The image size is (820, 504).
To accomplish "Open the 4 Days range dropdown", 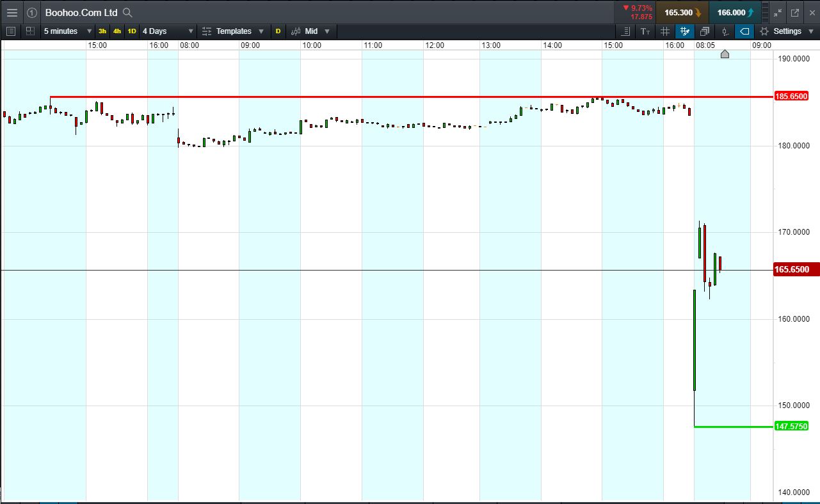I will pos(168,31).
